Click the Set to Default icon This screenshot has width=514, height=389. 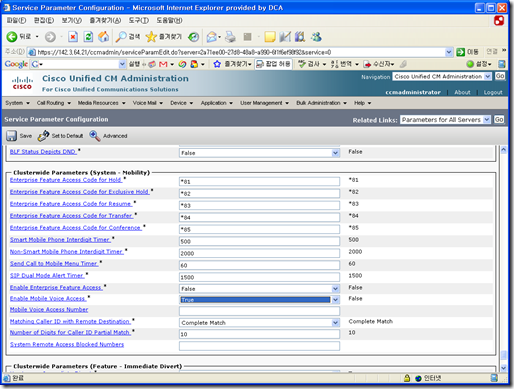pyautogui.click(x=43, y=136)
